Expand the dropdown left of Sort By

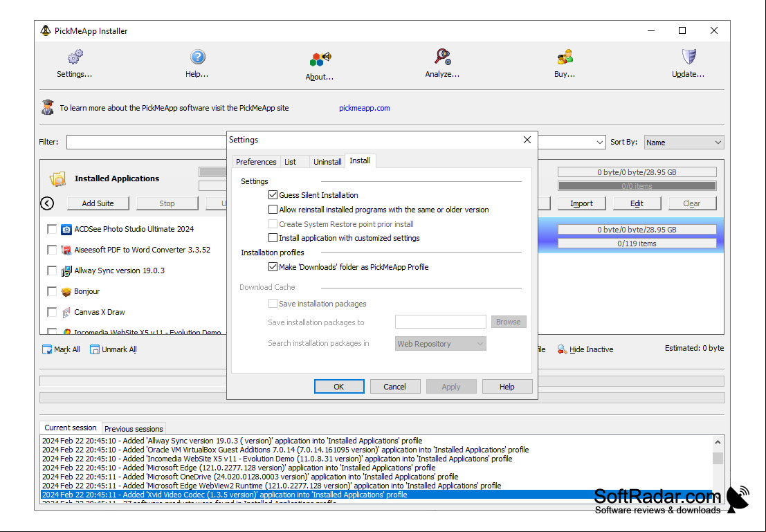599,142
